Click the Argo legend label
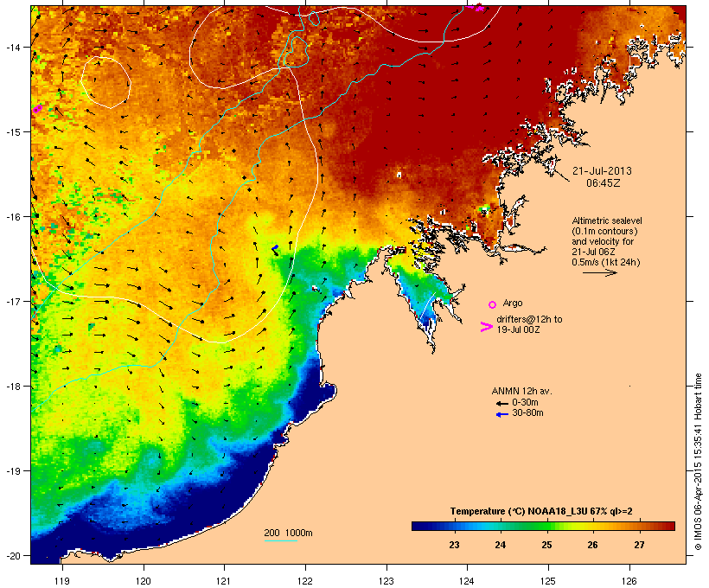709x588 pixels. [x=513, y=303]
